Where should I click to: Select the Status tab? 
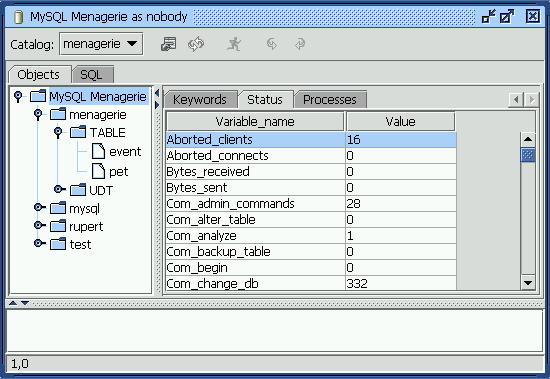tap(265, 100)
